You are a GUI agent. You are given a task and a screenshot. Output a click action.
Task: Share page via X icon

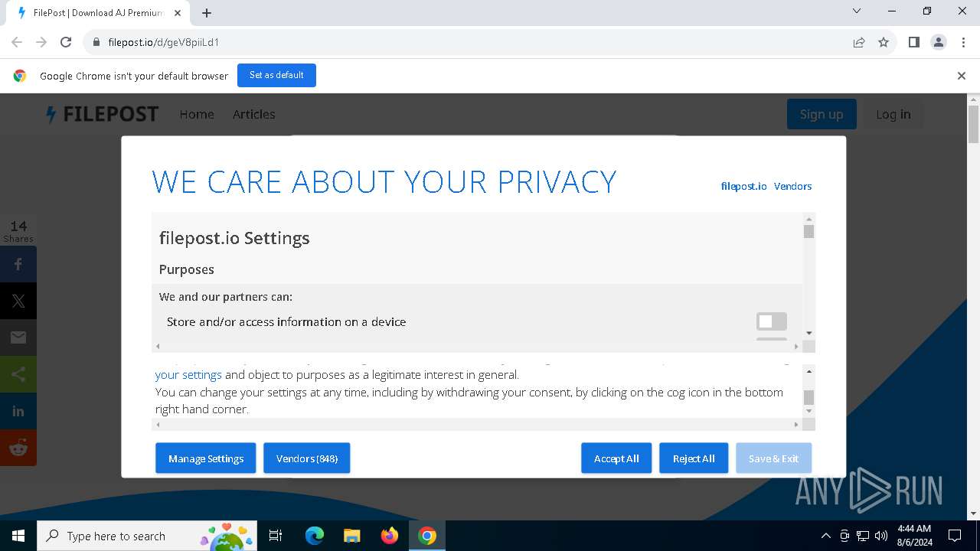point(18,301)
